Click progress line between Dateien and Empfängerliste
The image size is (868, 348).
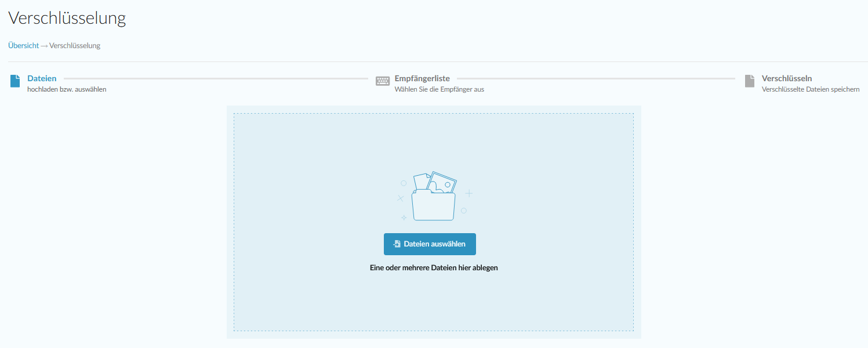tap(216, 78)
